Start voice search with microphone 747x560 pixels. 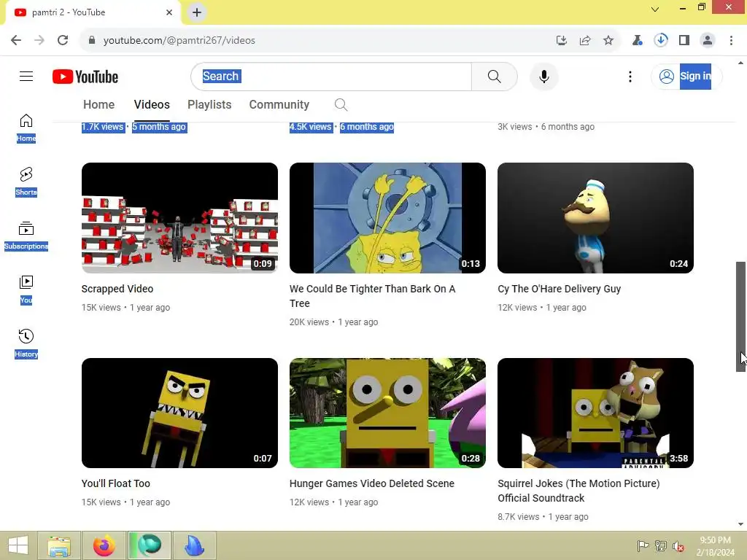pos(543,76)
